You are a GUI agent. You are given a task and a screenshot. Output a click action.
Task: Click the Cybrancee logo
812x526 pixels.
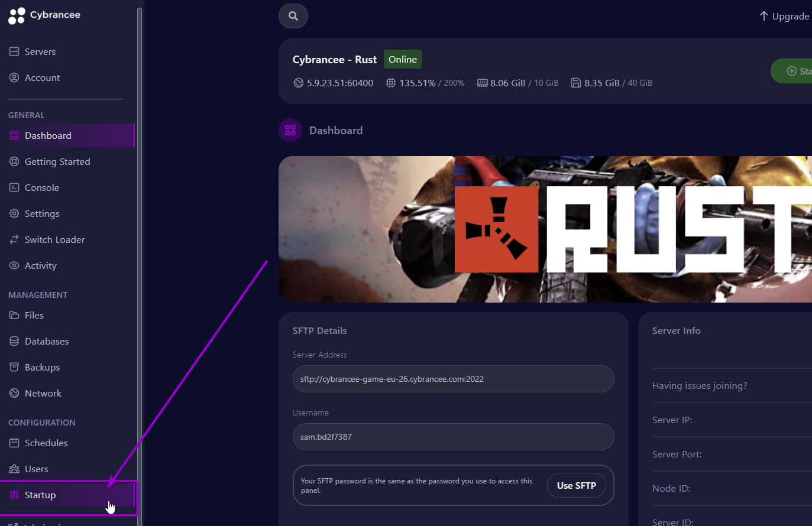(x=44, y=15)
